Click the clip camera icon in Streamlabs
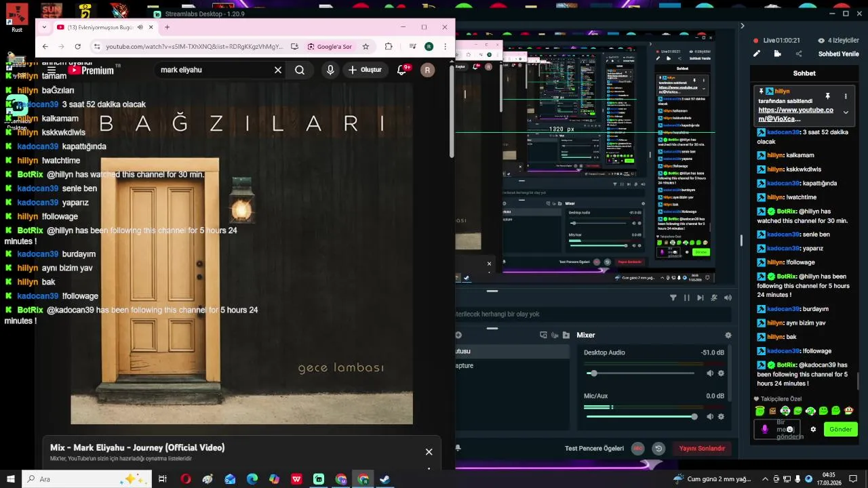 777,54
